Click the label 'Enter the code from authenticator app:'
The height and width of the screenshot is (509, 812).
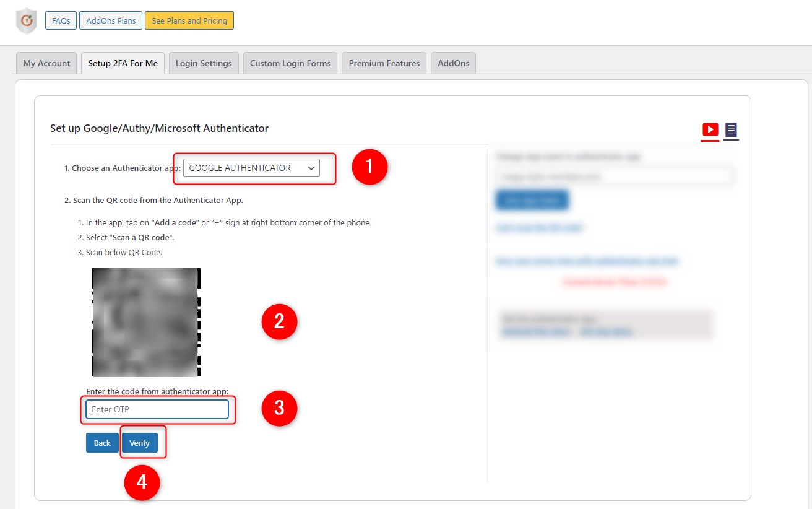(157, 391)
